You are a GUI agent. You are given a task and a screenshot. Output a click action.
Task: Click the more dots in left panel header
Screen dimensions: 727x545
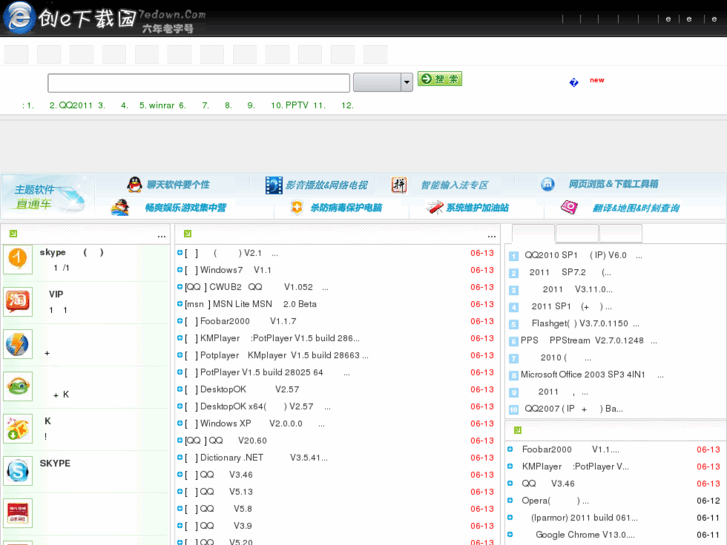[161, 237]
